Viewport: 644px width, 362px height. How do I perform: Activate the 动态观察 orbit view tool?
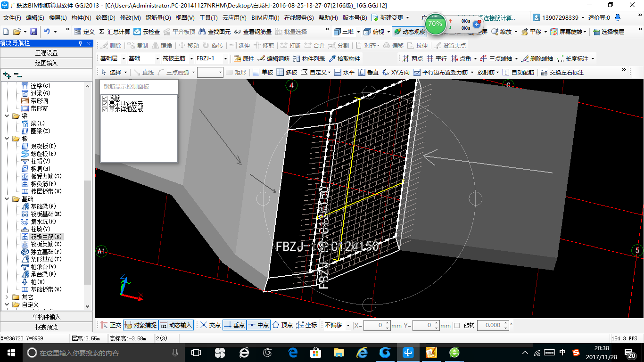pos(409,32)
